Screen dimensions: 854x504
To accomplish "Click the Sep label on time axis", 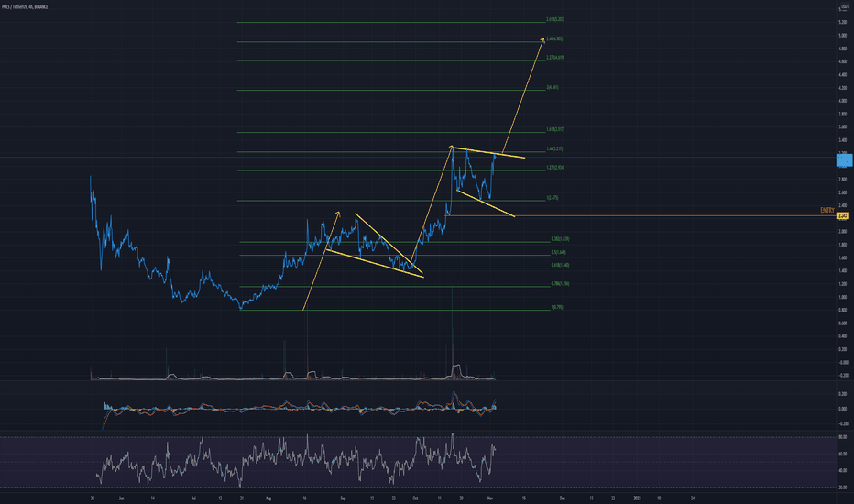I will [x=343, y=498].
